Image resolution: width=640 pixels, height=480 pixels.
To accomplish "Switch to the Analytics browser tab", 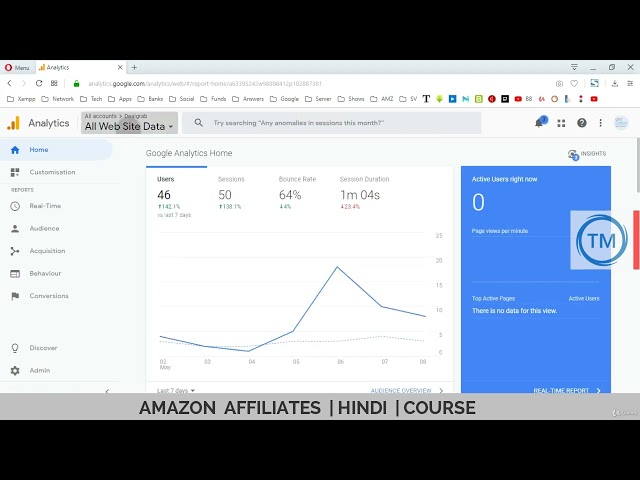I will point(80,67).
